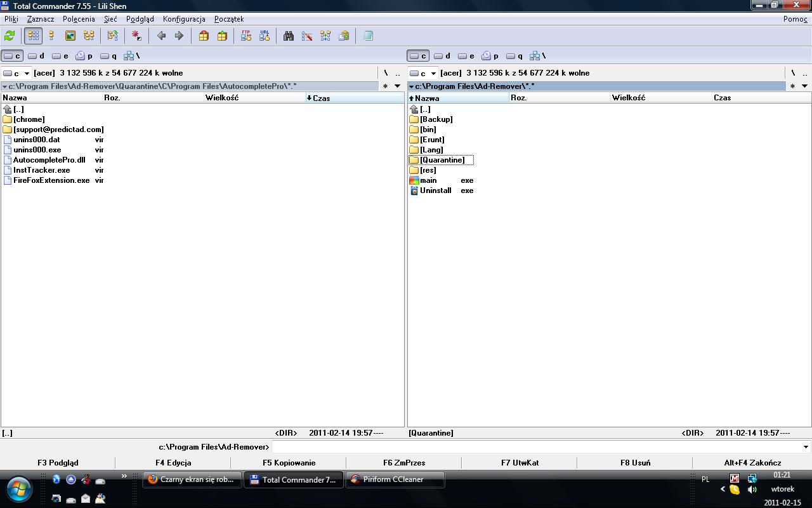Click F5 Kopiowanie button

click(289, 463)
